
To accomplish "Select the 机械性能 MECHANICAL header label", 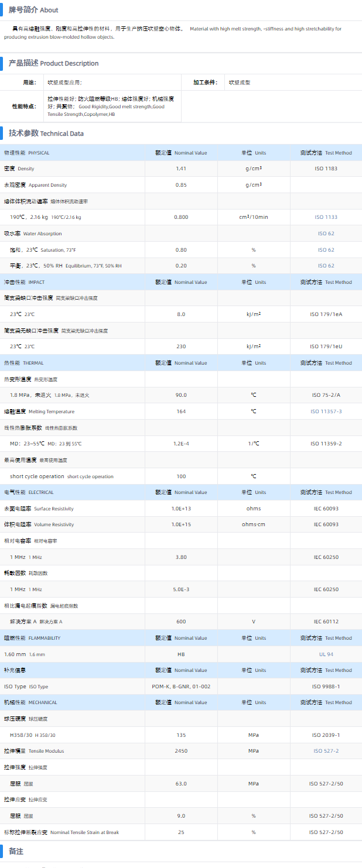I will (30, 702).
